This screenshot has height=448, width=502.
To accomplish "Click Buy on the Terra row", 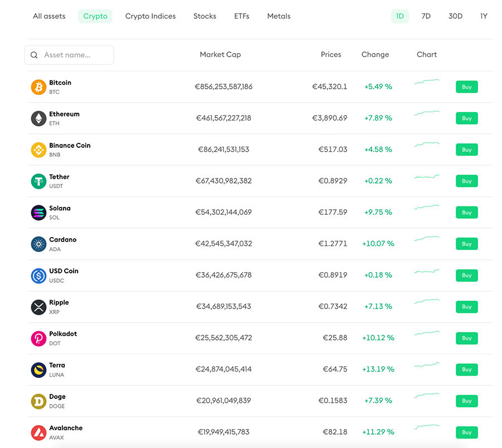I will (467, 369).
